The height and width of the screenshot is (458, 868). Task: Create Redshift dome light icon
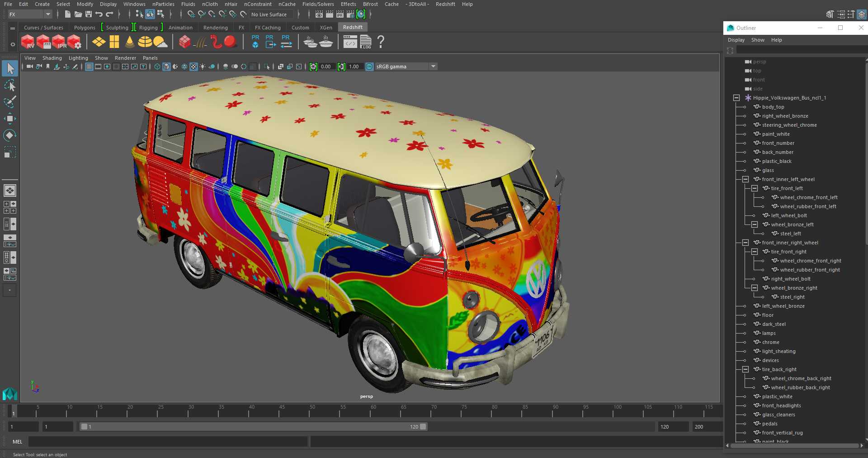pyautogui.click(x=145, y=42)
